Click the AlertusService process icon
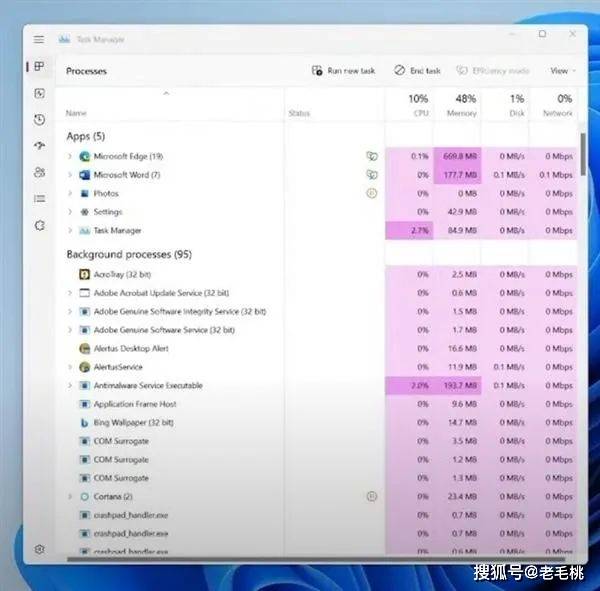Viewport: 600px width, 591px height. tap(84, 367)
